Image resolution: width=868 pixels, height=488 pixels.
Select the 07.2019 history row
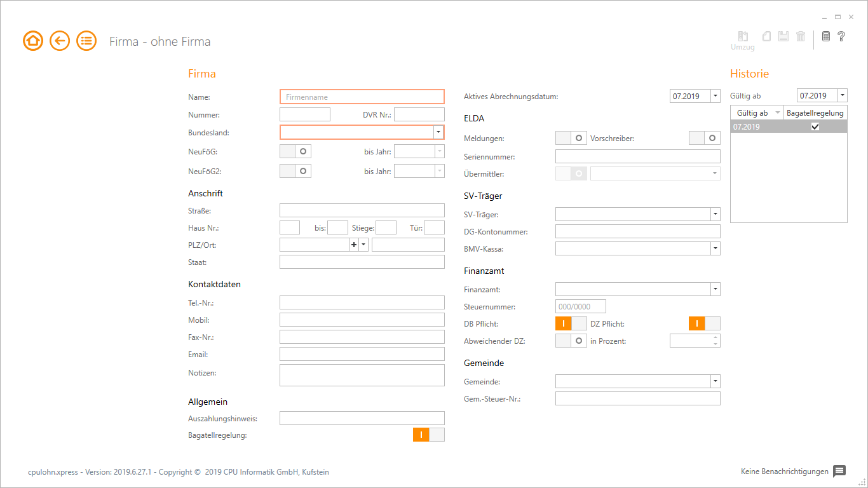coord(789,126)
